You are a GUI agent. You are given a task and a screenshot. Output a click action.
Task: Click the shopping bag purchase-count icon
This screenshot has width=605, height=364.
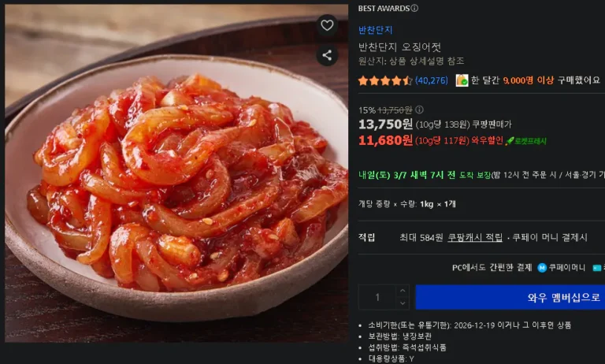[x=462, y=80]
